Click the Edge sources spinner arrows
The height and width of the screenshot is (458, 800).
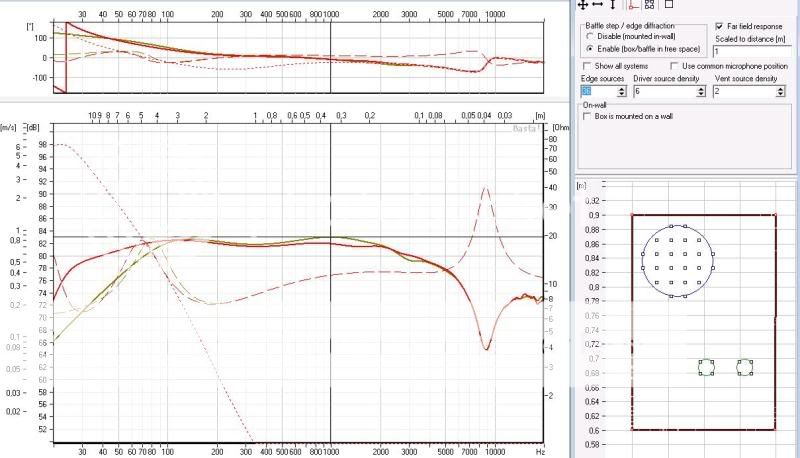click(623, 91)
